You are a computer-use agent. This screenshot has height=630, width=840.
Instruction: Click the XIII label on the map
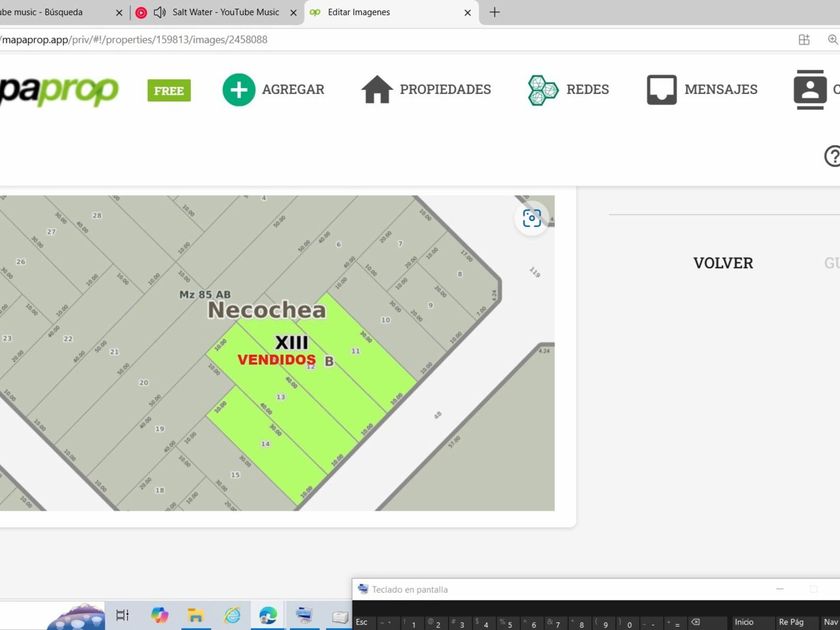pyautogui.click(x=291, y=343)
